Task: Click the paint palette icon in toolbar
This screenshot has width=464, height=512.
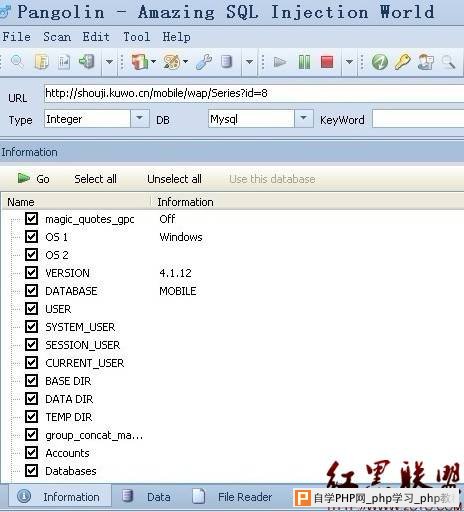Action: tap(171, 62)
